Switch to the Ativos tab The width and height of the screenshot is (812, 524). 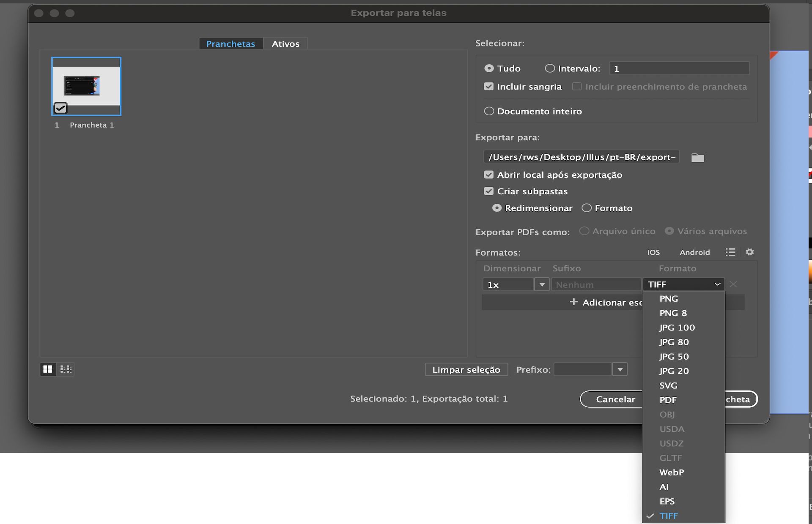[x=285, y=44]
